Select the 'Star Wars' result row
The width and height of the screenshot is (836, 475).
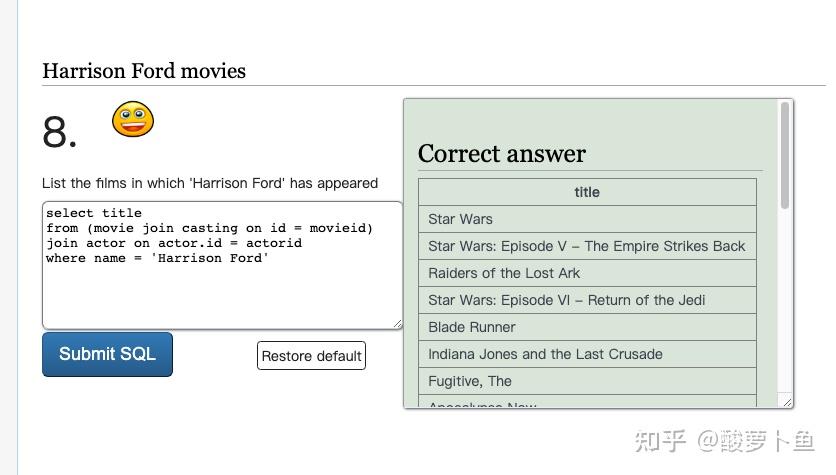tap(587, 219)
